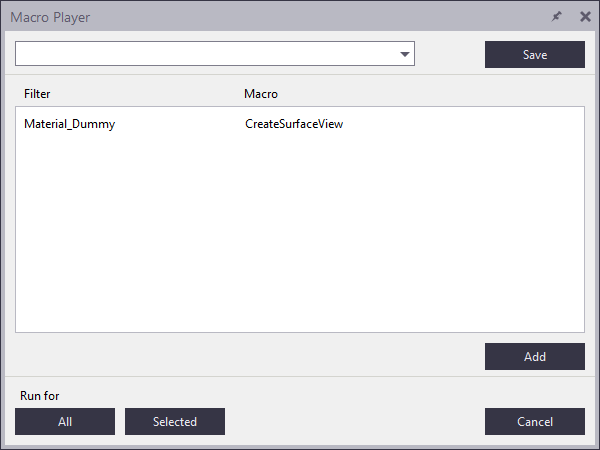Click blank space between Selected and Cancel
This screenshot has height=450, width=600.
pos(355,422)
